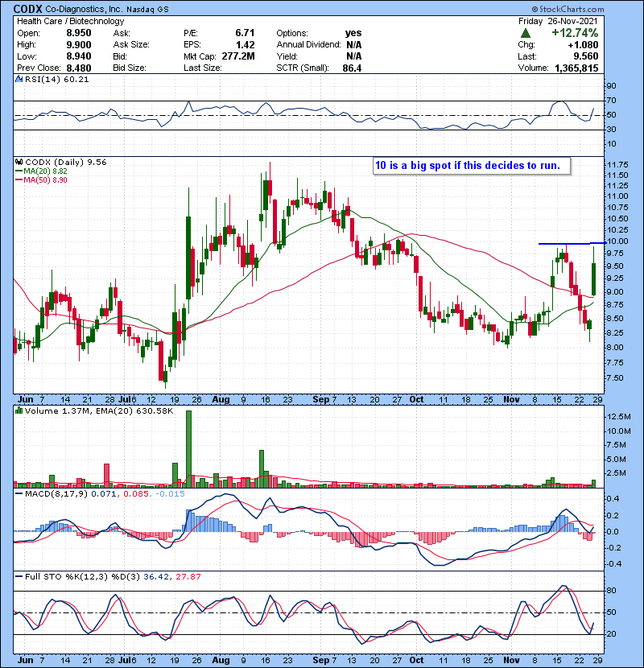Viewport: 644px width, 668px height.
Task: Click the 11.75 price axis label
Action: coord(617,164)
